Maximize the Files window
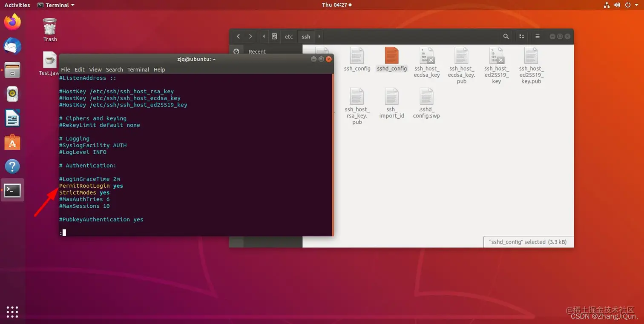This screenshot has height=324, width=644. [x=560, y=37]
